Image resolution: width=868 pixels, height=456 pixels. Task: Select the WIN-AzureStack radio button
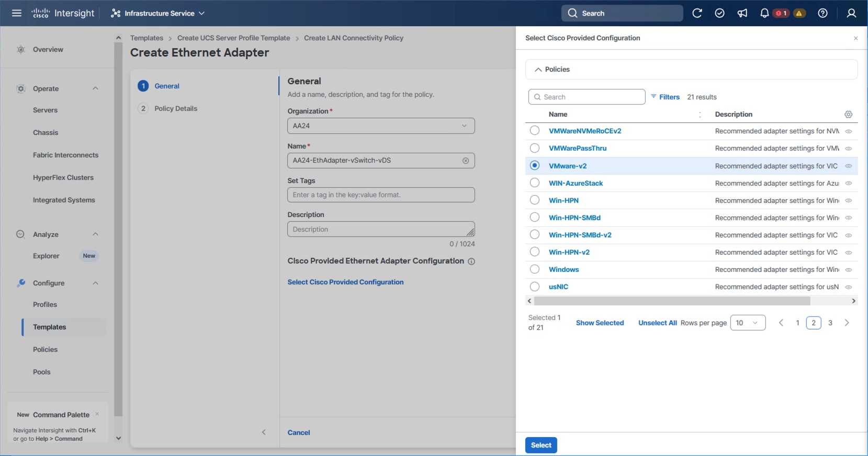[535, 183]
